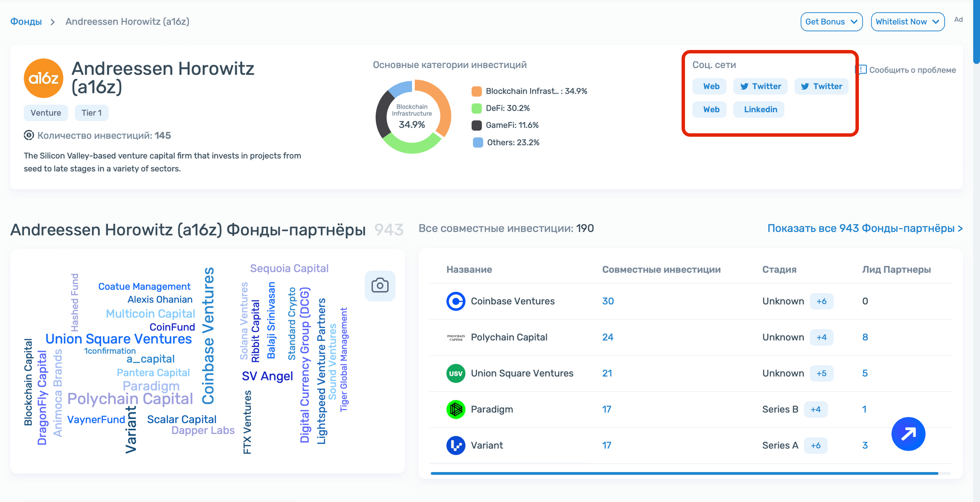
Task: Click the Ad label
Action: click(958, 20)
